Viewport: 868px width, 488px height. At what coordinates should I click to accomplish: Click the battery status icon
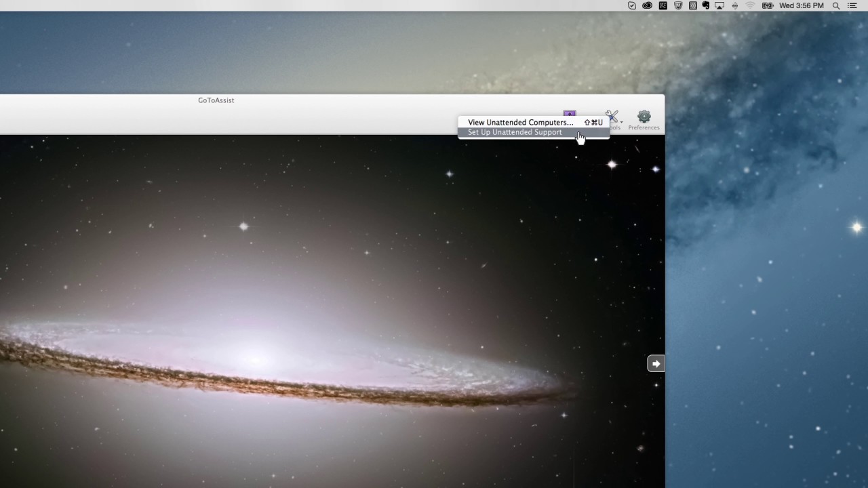[768, 5]
